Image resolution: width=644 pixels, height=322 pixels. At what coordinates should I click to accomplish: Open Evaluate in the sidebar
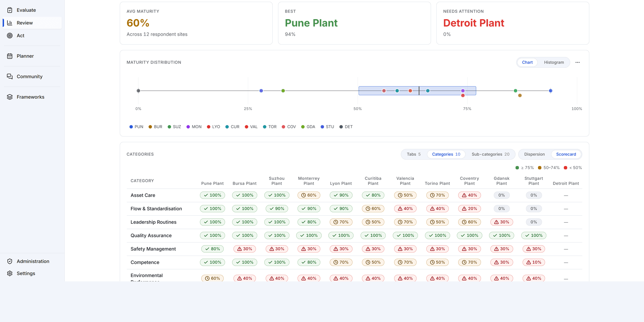click(32, 10)
